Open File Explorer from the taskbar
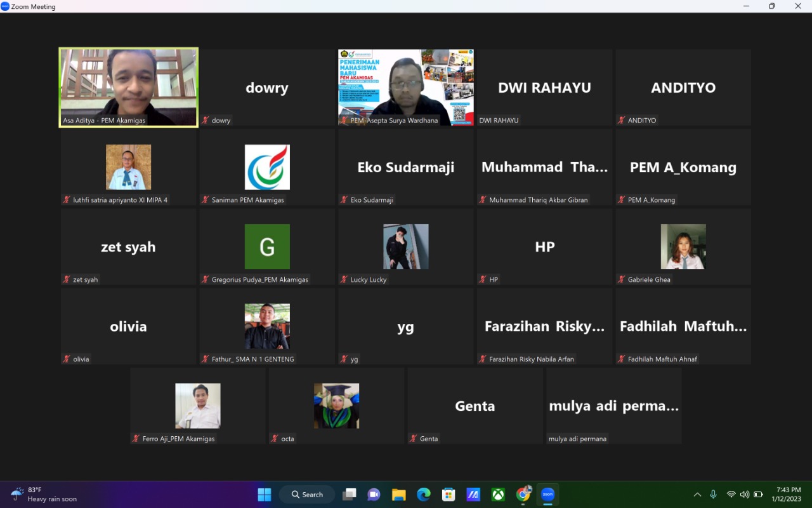 pos(398,494)
